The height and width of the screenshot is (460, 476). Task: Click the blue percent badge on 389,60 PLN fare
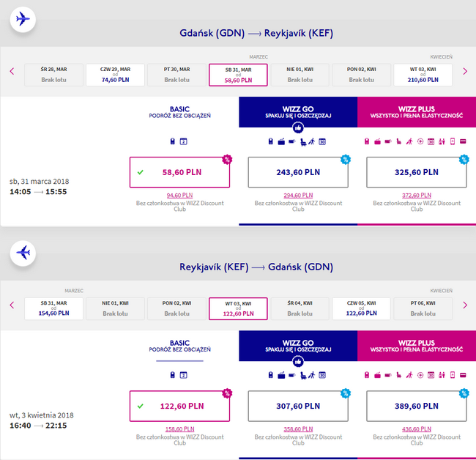[x=464, y=393]
